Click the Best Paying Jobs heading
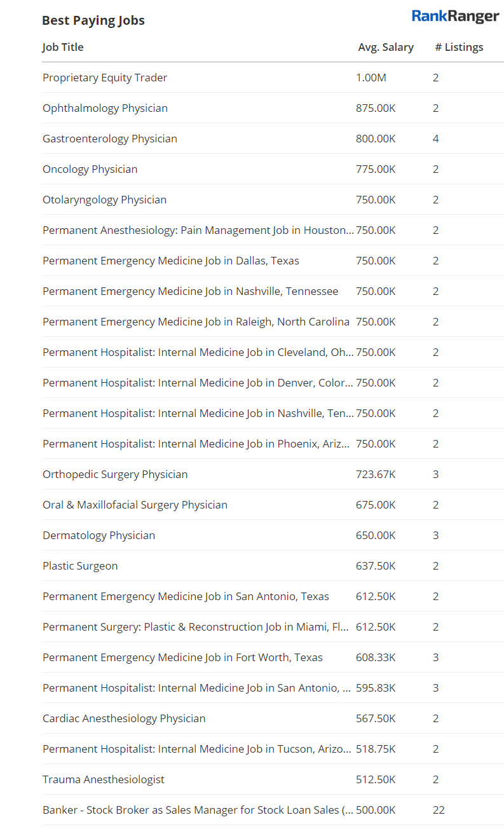The image size is (504, 829). [x=93, y=20]
